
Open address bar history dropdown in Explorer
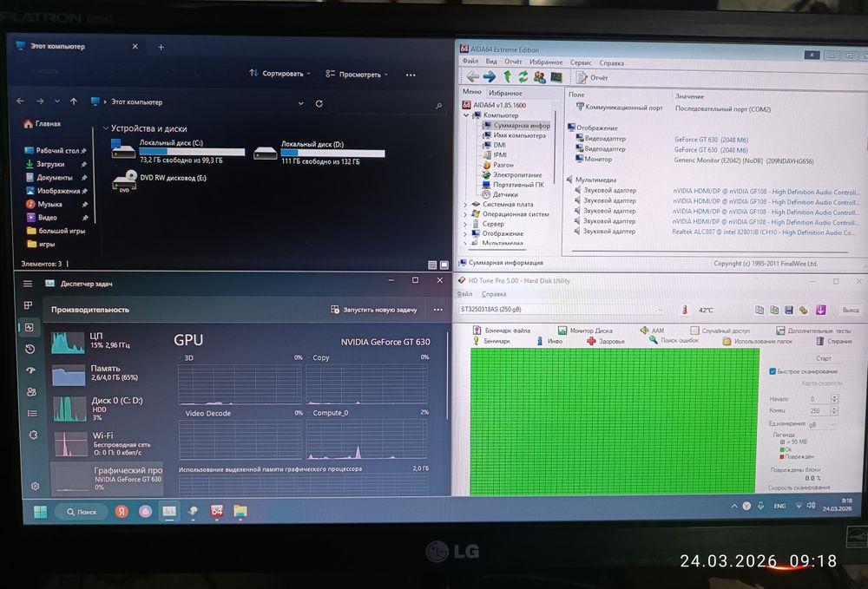(x=300, y=103)
